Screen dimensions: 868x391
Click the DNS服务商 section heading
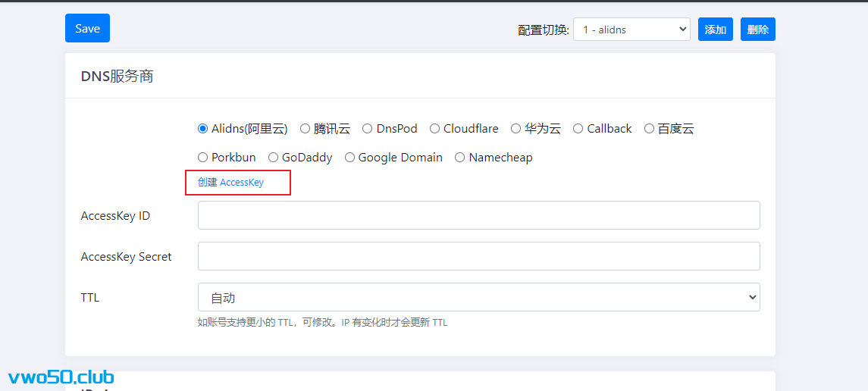[x=117, y=77]
